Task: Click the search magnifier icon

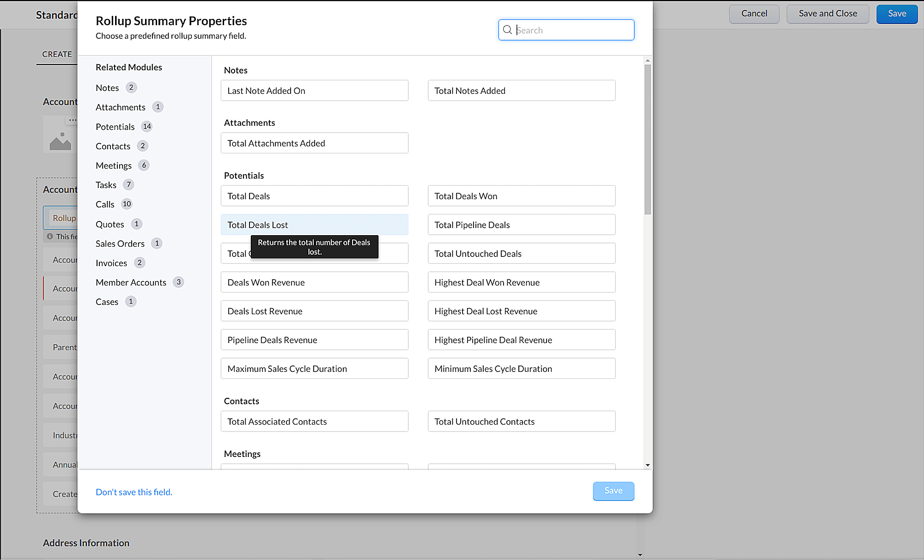Action: [507, 30]
